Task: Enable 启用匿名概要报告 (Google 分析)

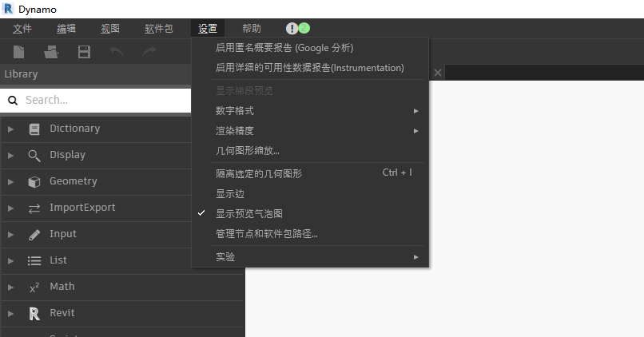Action: [310, 48]
